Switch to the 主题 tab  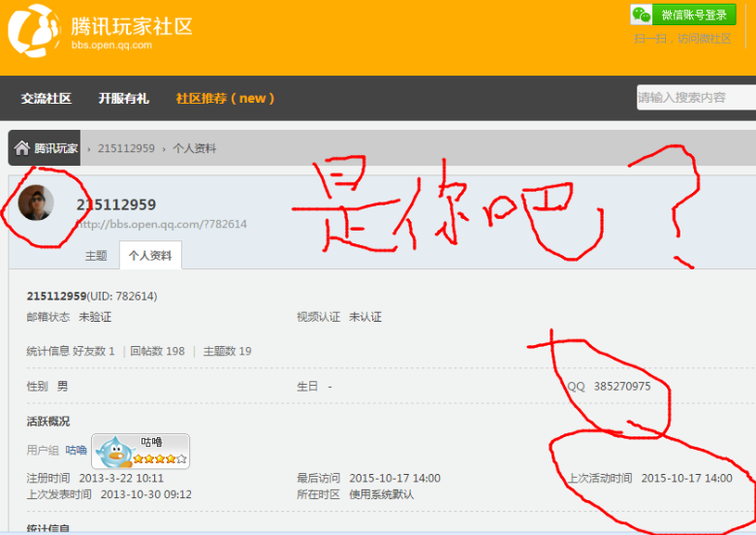click(96, 256)
